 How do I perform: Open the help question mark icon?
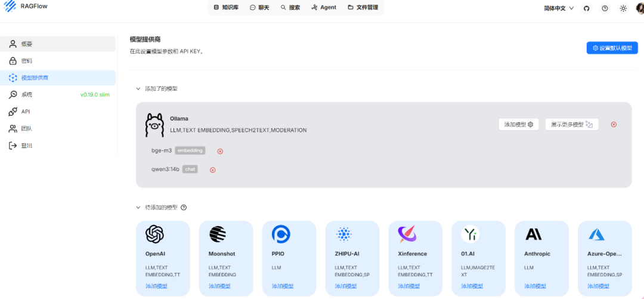tap(605, 8)
